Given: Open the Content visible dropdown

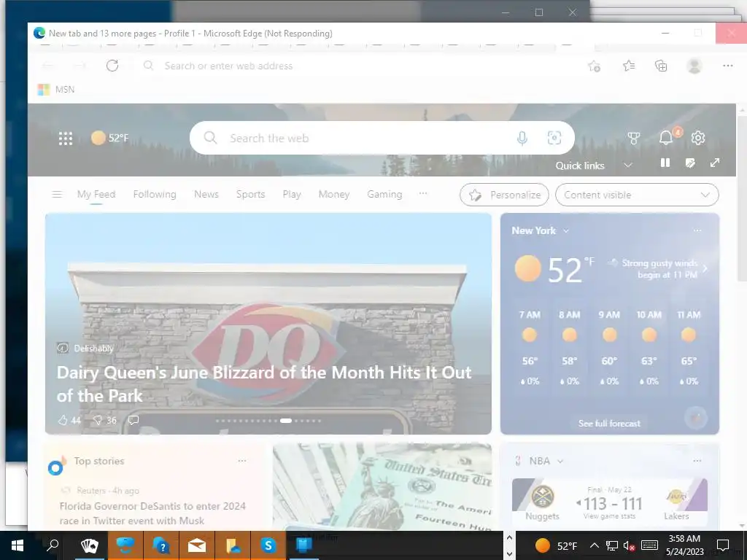Looking at the screenshot, I should (x=637, y=195).
